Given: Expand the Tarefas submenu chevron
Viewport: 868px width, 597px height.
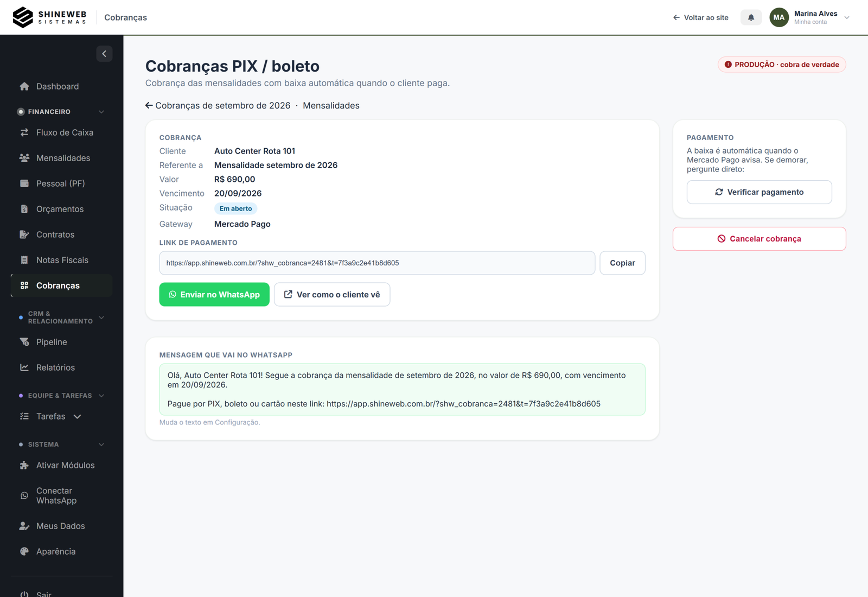Looking at the screenshot, I should pyautogui.click(x=77, y=416).
